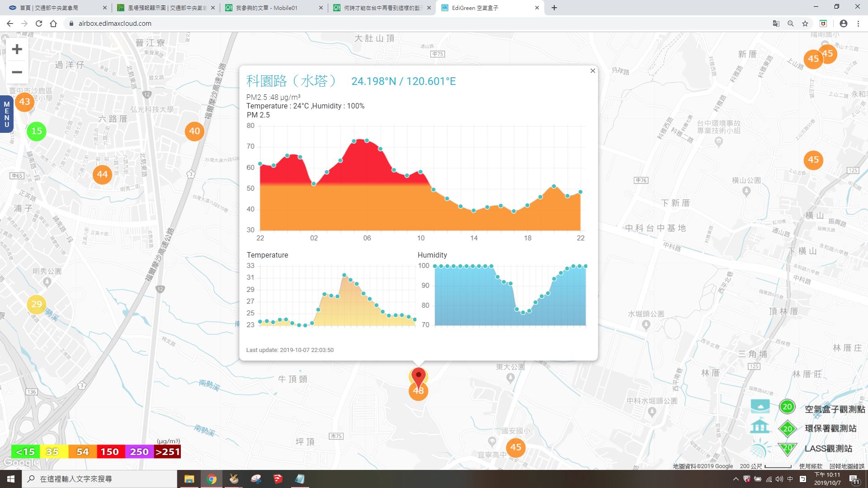Open the blue MENU side tab
868x488 pixels.
(6, 114)
